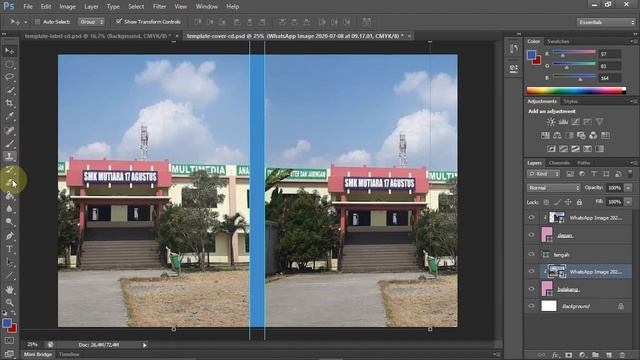The width and height of the screenshot is (640, 360).
Task: Add a Brightness/Contrast adjustment
Action: click(551, 122)
